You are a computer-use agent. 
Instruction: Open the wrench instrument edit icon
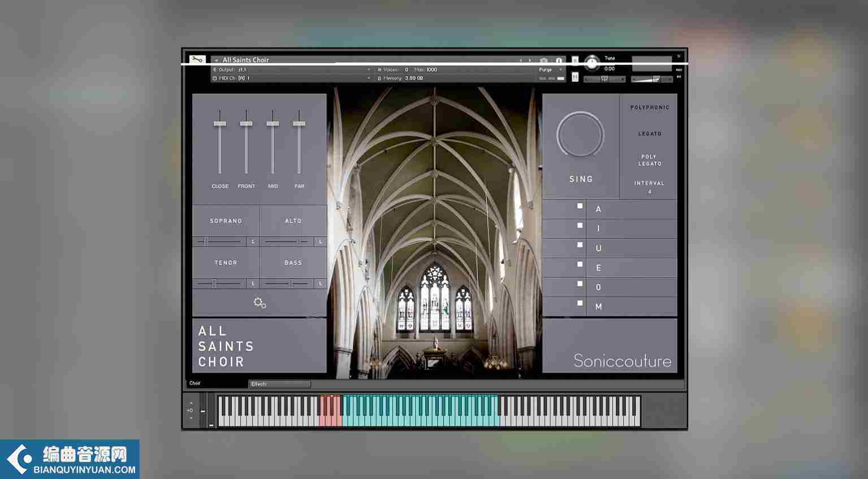click(x=197, y=59)
